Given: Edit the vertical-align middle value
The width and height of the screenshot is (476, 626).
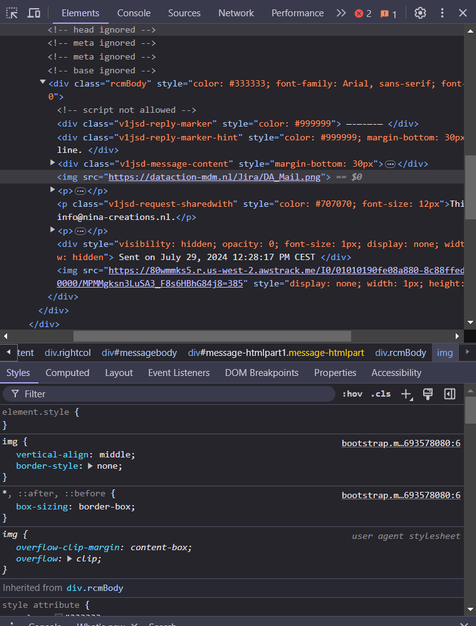Looking at the screenshot, I should [x=116, y=454].
